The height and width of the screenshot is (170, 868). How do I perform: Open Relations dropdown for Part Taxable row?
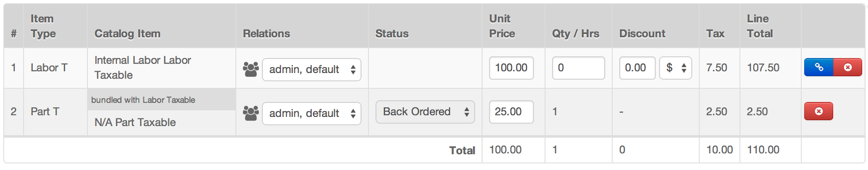click(312, 113)
